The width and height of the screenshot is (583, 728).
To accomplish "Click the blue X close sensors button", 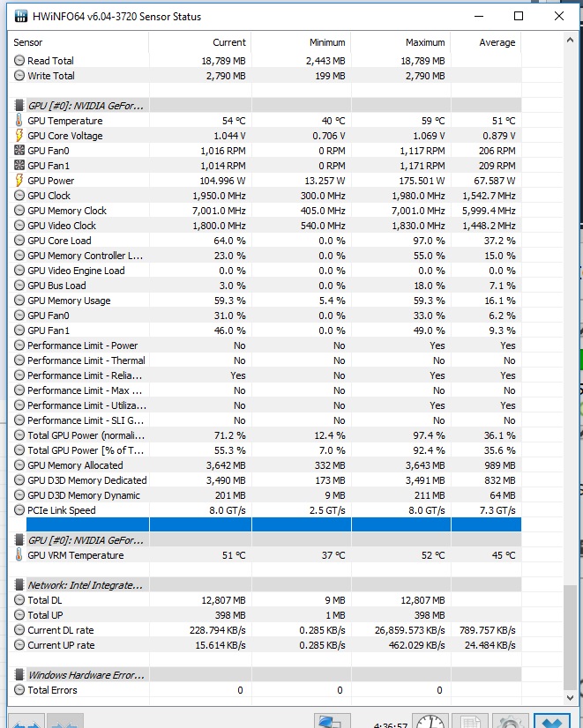I will tap(551, 721).
